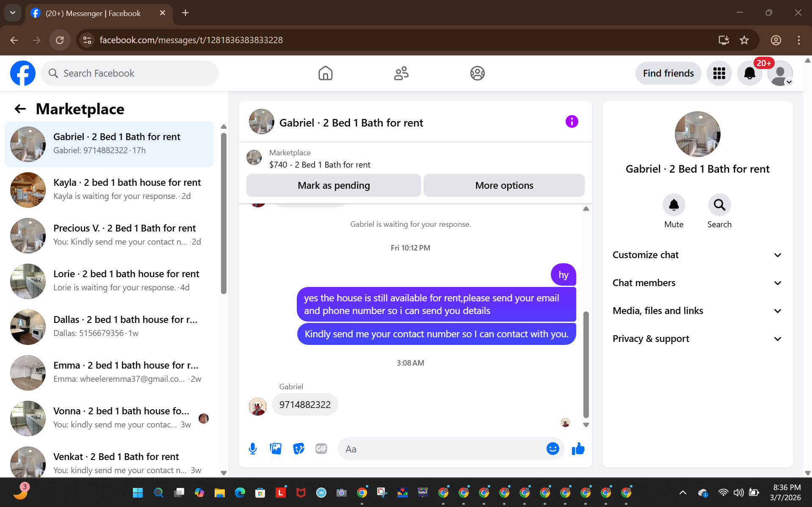Click Find friends button
812x507 pixels.
point(668,73)
